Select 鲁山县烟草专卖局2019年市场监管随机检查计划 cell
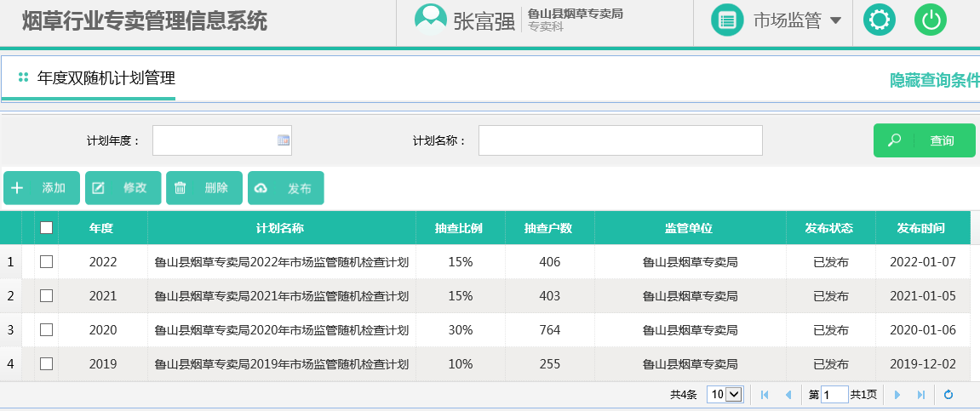The image size is (980, 411). coord(282,362)
